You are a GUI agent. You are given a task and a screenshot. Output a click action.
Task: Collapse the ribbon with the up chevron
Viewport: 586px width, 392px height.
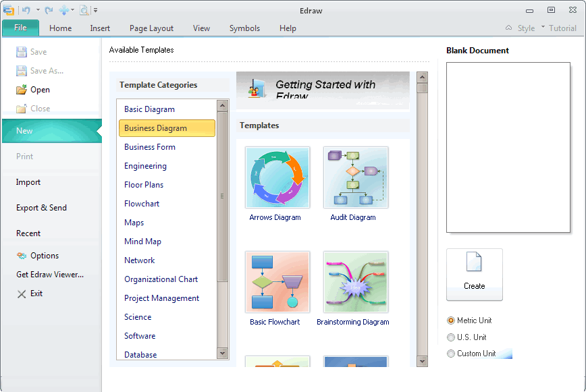pyautogui.click(x=508, y=28)
